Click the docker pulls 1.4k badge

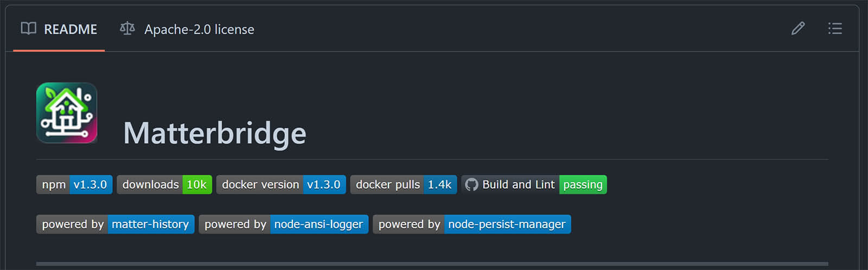point(404,184)
